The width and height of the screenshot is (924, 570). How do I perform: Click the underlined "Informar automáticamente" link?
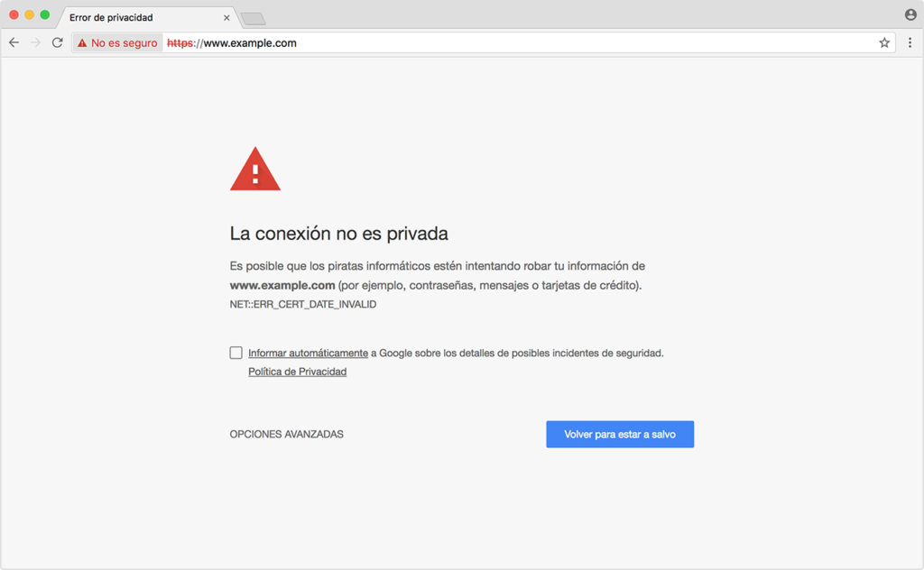tap(307, 353)
